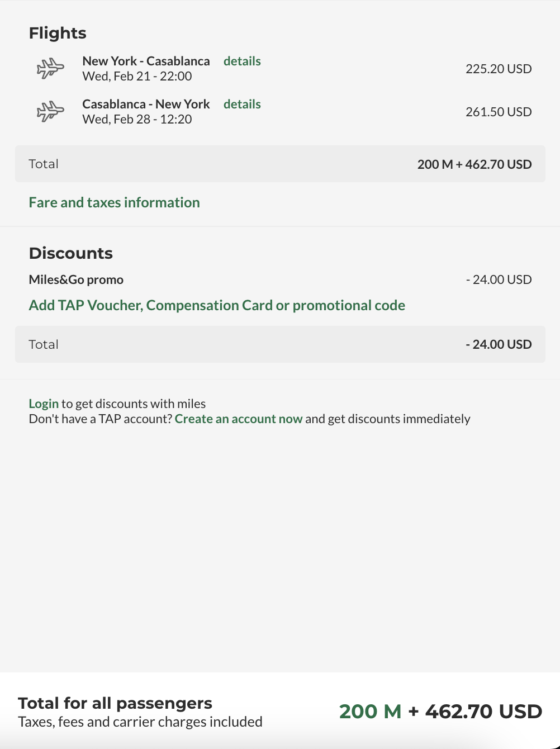Viewport: 560px width, 749px height.
Task: Select the 225.20 USD outbound flight price
Action: tap(499, 69)
